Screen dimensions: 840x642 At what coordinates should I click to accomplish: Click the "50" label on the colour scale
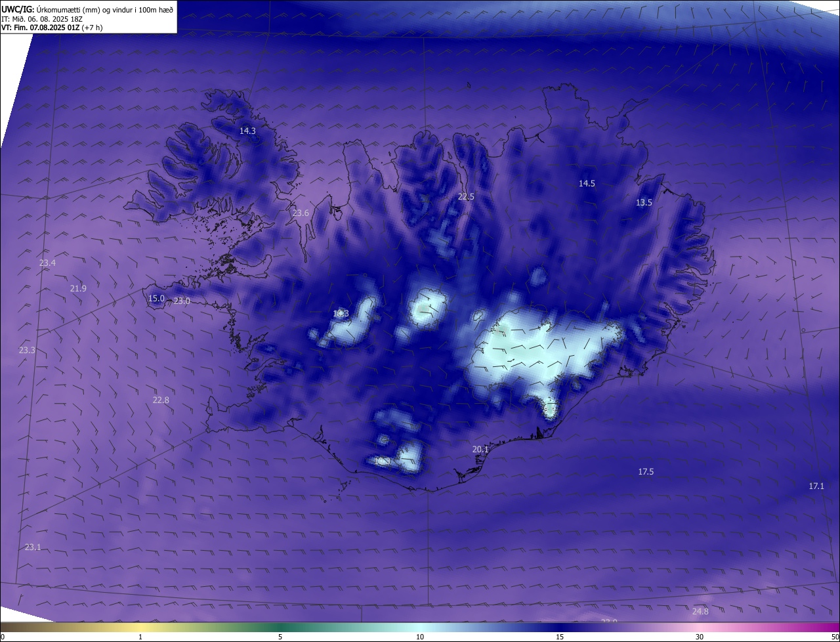click(x=835, y=637)
